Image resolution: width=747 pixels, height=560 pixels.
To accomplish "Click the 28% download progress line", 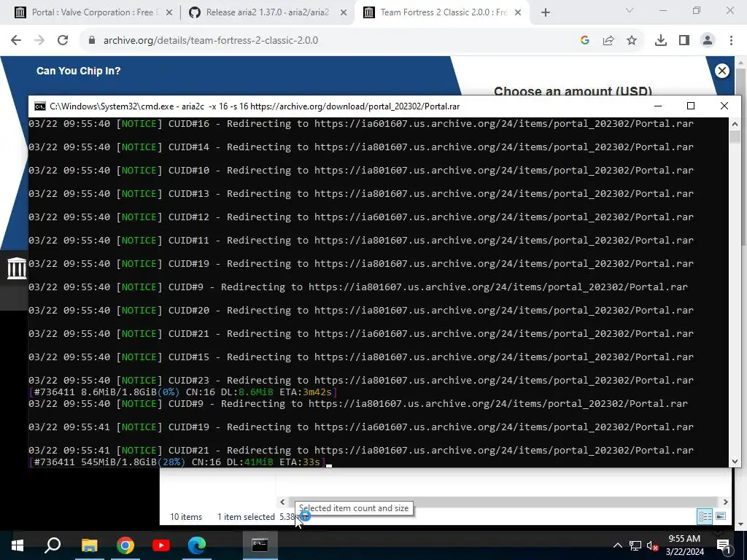I will (177, 462).
